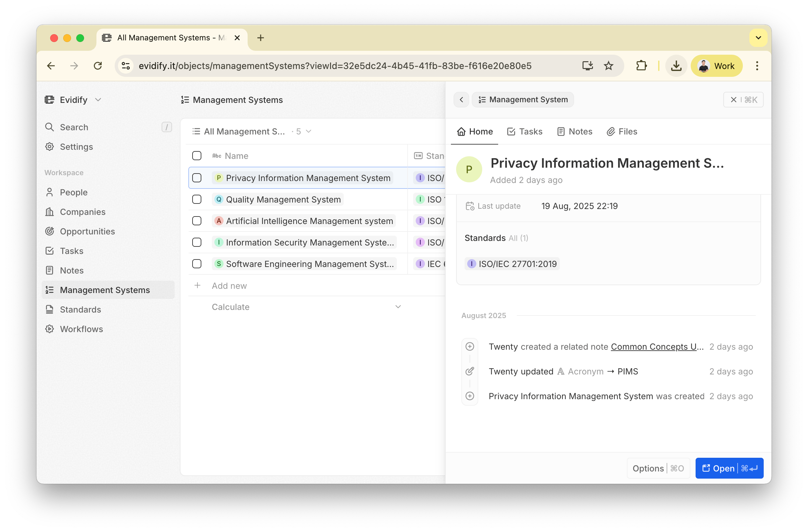The height and width of the screenshot is (532, 808).
Task: Select all rows with header checkbox
Action: tap(197, 156)
